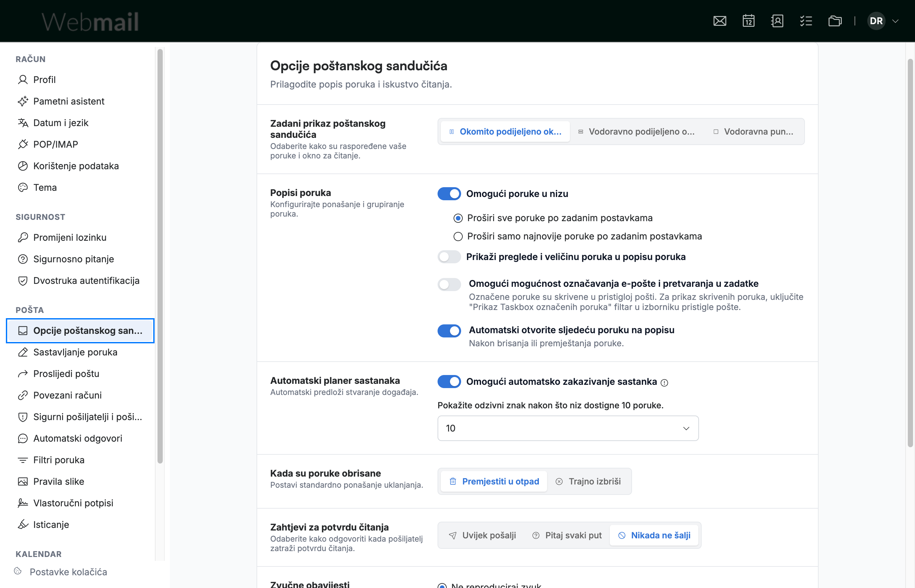Open the thread count dropdown showing 10
This screenshot has width=915, height=588.
(x=568, y=428)
